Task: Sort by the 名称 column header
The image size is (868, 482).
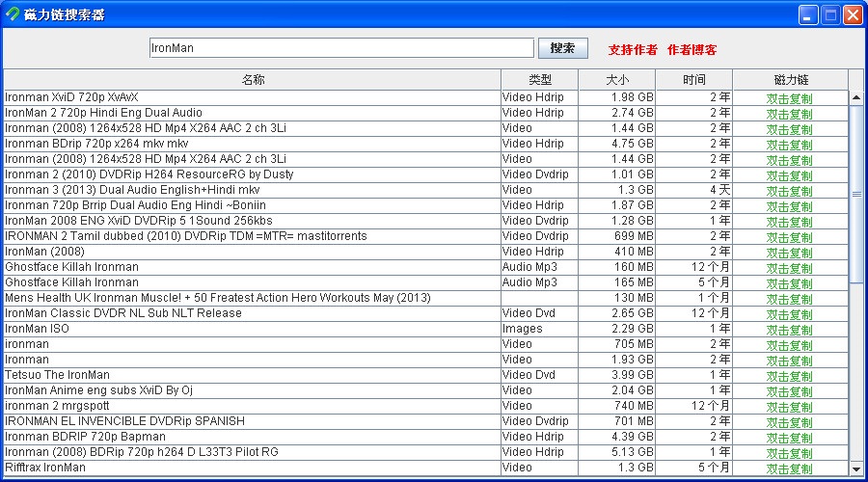Action: 252,80
